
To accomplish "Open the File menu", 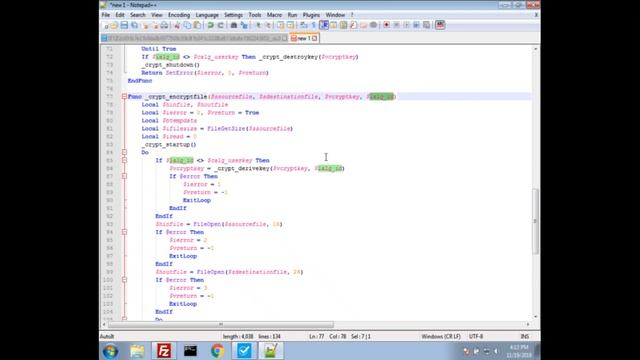I will point(106,15).
